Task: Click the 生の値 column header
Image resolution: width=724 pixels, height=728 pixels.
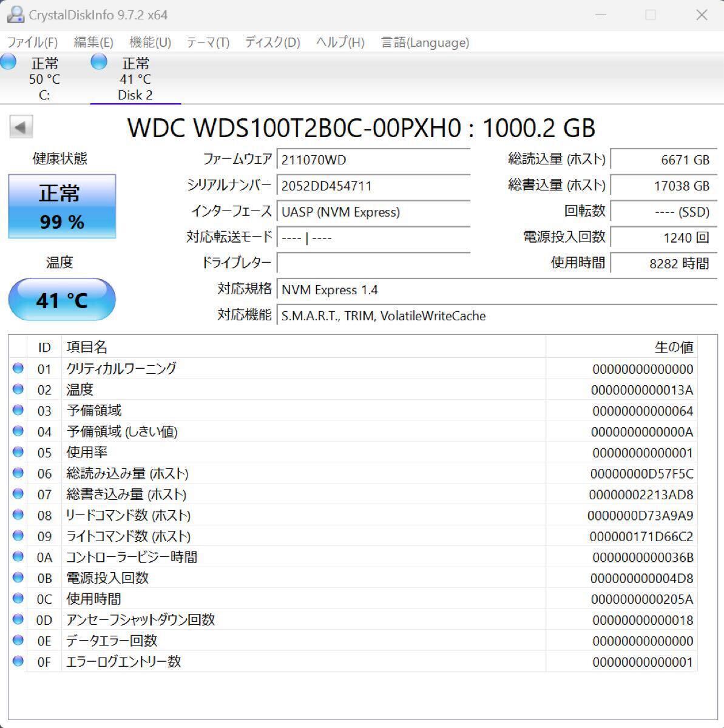Action: coord(674,347)
